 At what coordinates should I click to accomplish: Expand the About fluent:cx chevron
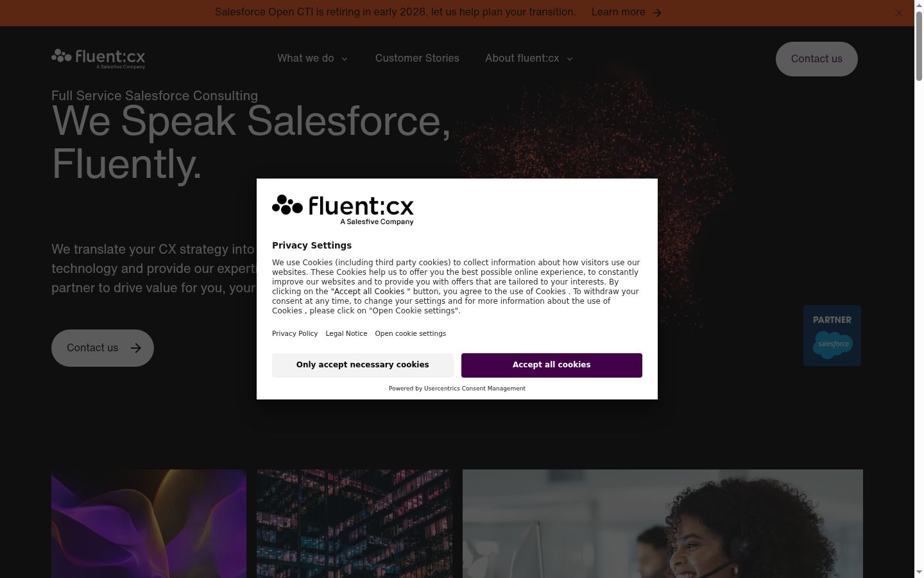tap(569, 59)
